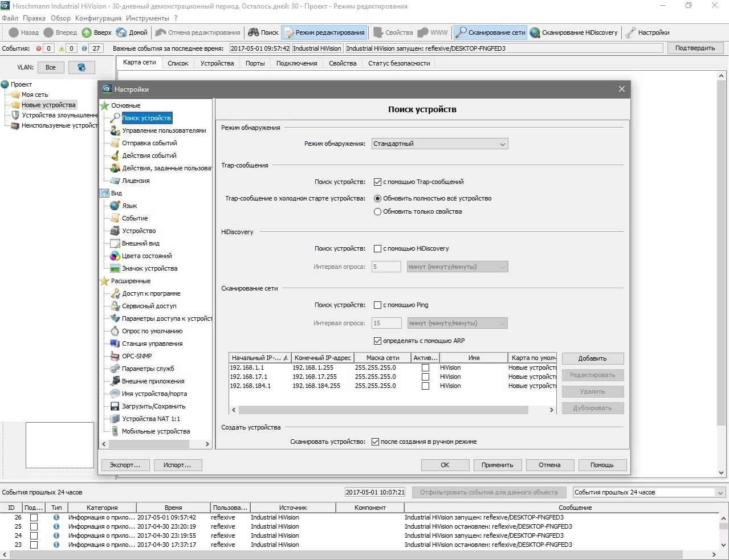This screenshot has height=560, width=729.
Task: Open the Файл menu
Action: 10,18
